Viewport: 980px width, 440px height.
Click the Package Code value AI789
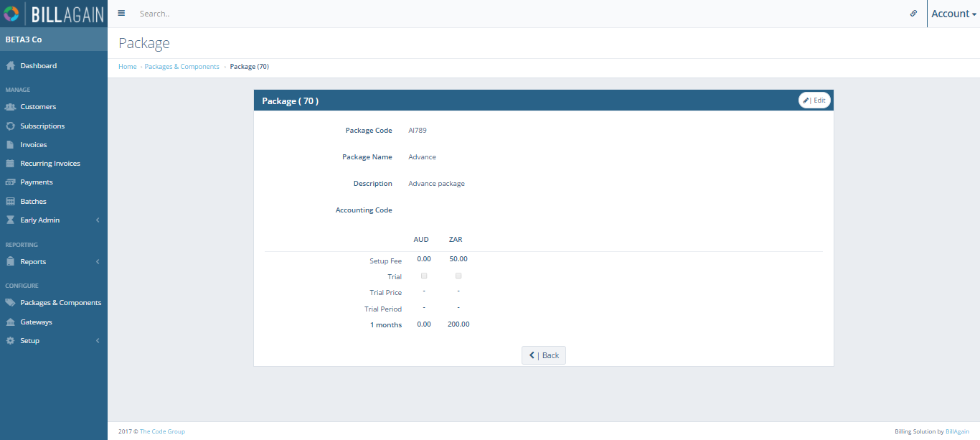pyautogui.click(x=418, y=131)
